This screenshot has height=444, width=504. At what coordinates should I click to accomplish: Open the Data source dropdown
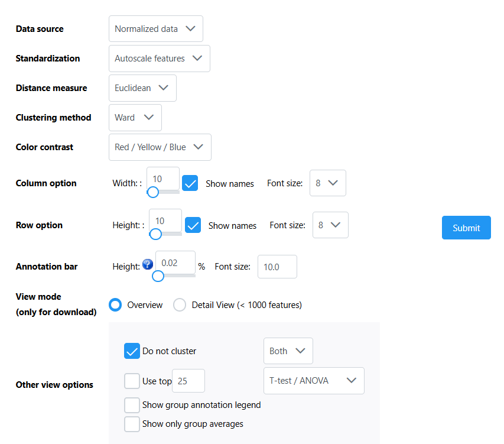tap(155, 29)
